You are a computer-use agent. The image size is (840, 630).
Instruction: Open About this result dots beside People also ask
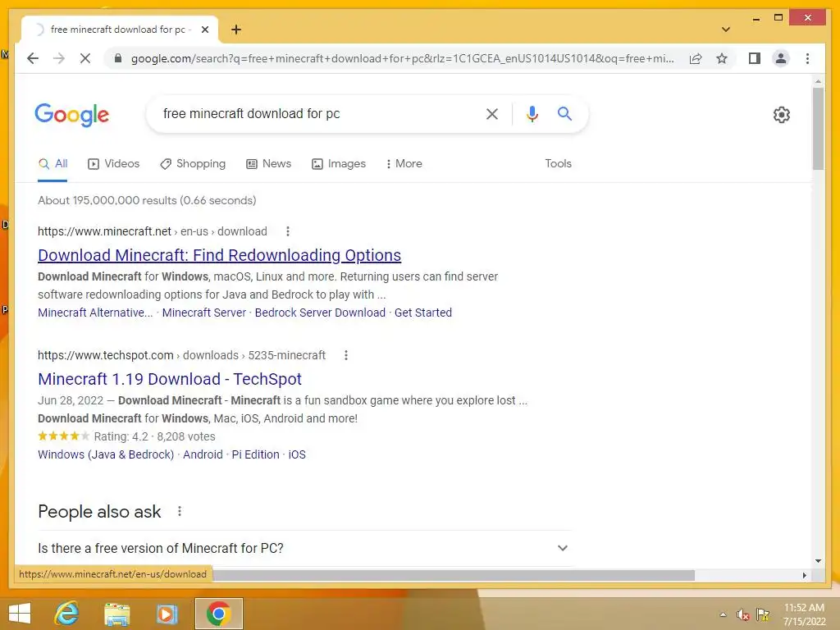pos(180,511)
